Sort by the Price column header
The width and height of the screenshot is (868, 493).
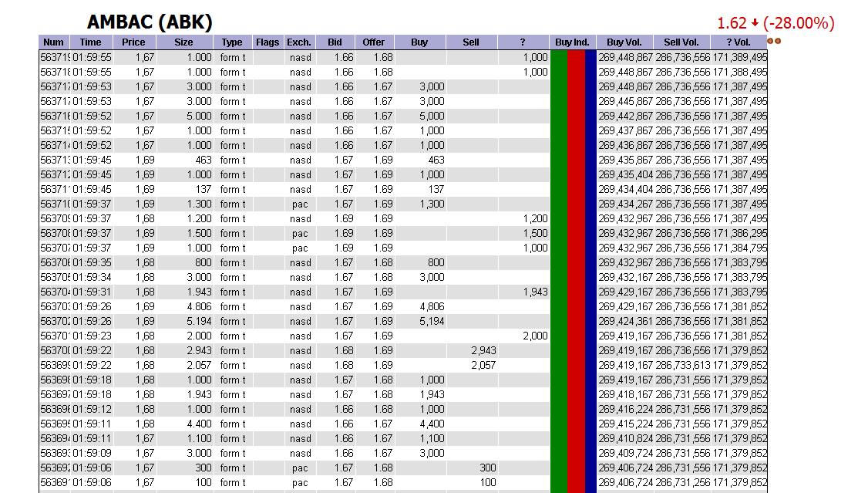(134, 42)
